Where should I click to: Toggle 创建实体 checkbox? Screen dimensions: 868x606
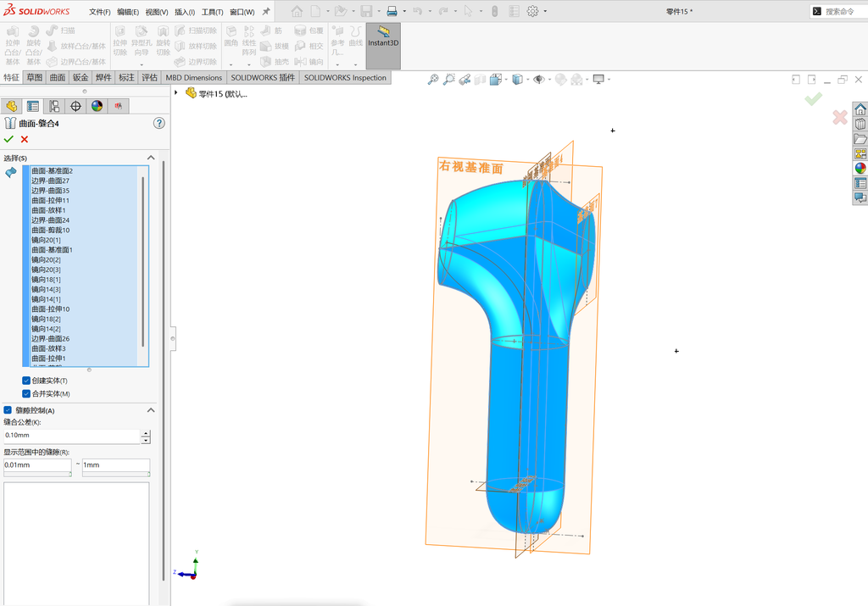click(x=26, y=381)
